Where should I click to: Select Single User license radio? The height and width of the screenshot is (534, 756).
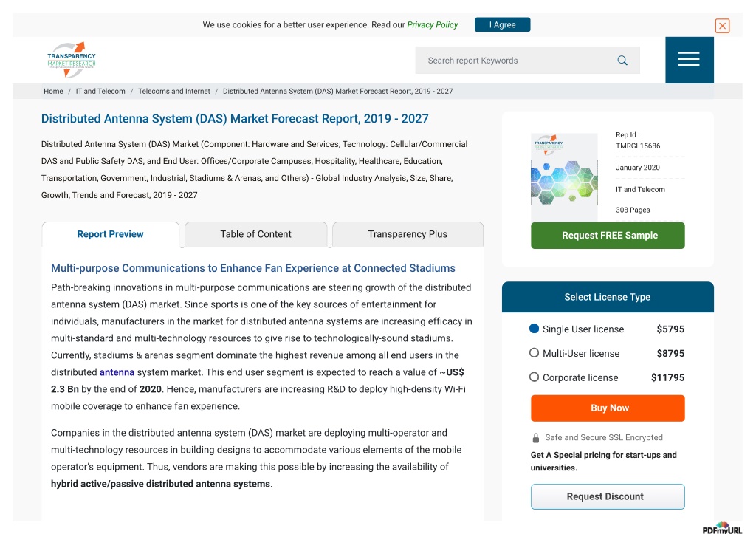[x=534, y=329]
